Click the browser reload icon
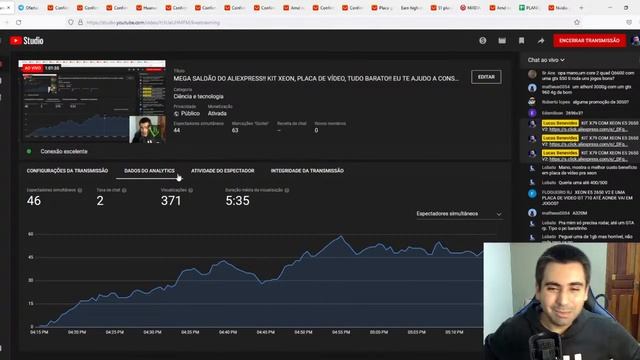This screenshot has height=360, width=640. (19, 22)
